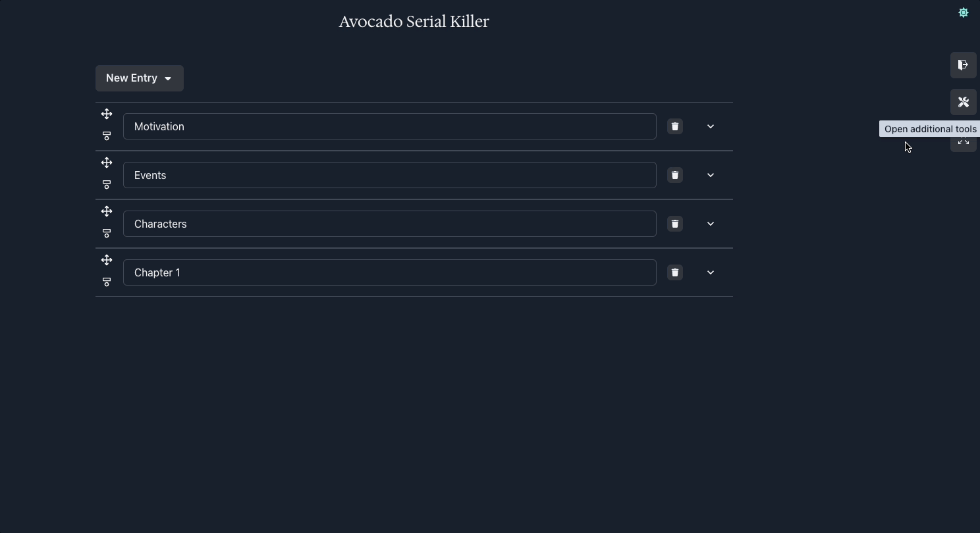The height and width of the screenshot is (533, 980).
Task: Click the Avocado Serial Killer title
Action: click(x=414, y=21)
